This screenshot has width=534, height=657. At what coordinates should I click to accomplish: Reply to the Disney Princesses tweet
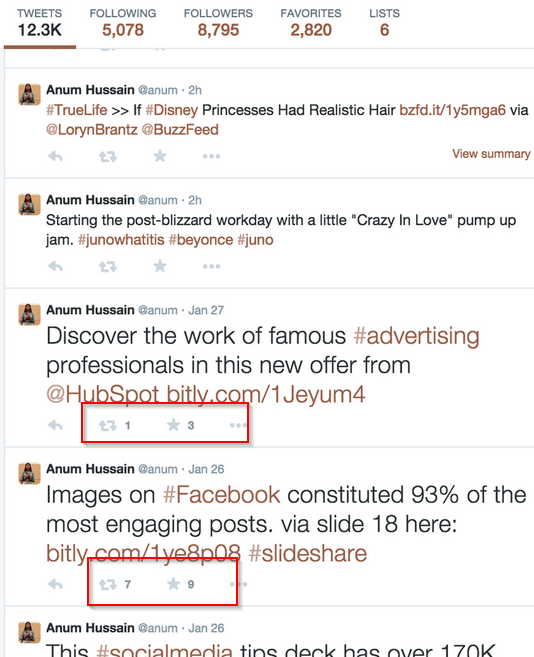click(55, 157)
